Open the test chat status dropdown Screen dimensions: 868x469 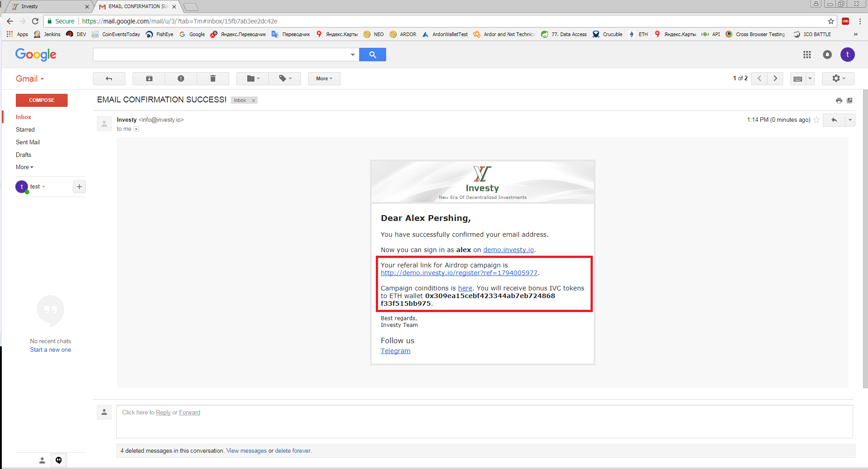coord(37,187)
